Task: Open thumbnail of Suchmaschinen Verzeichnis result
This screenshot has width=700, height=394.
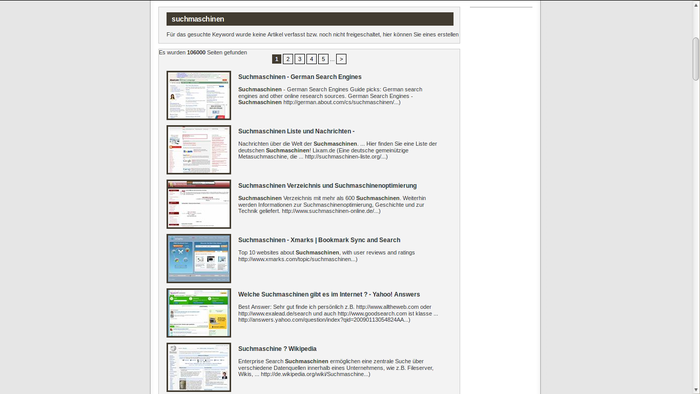Action: [x=199, y=204]
